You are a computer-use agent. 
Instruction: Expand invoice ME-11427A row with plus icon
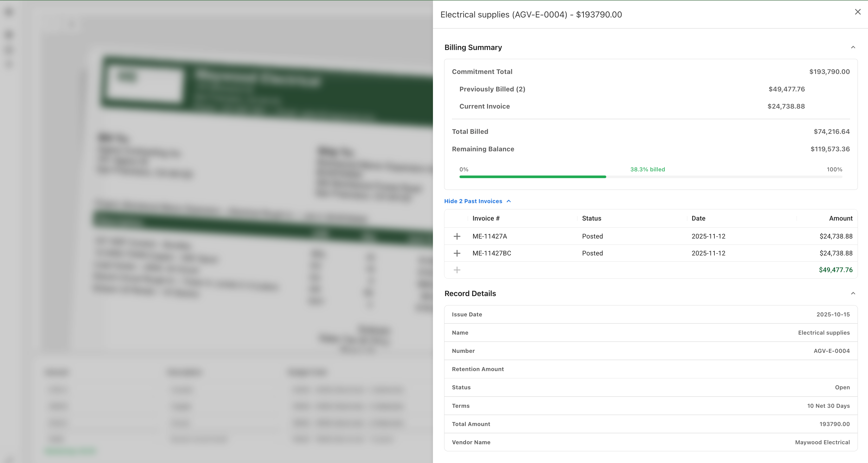tap(457, 236)
